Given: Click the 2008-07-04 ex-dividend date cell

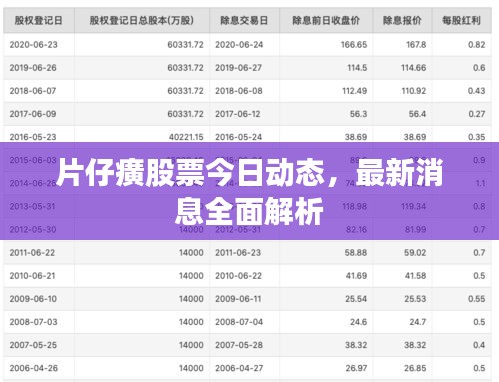Looking at the screenshot, I should 239,322.
